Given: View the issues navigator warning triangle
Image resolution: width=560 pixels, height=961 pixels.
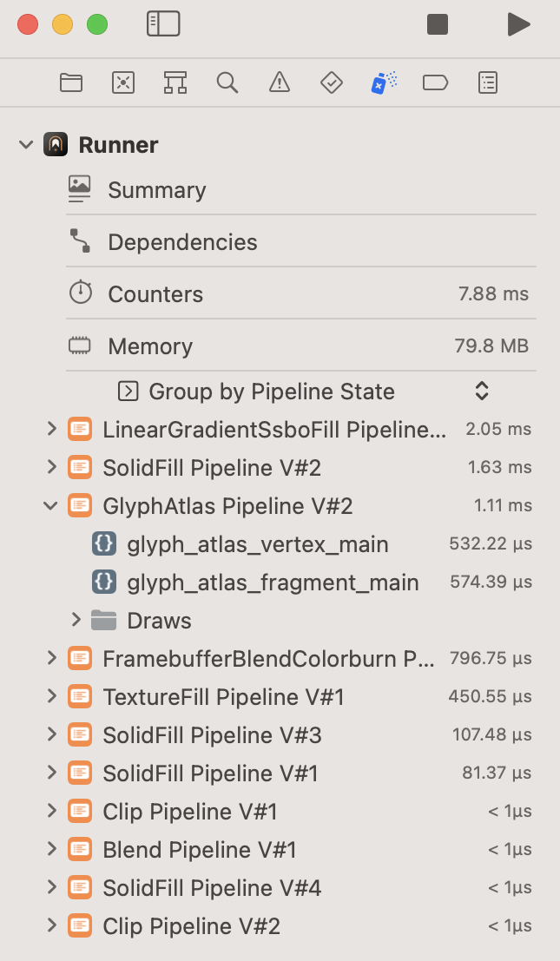Looking at the screenshot, I should tap(279, 82).
